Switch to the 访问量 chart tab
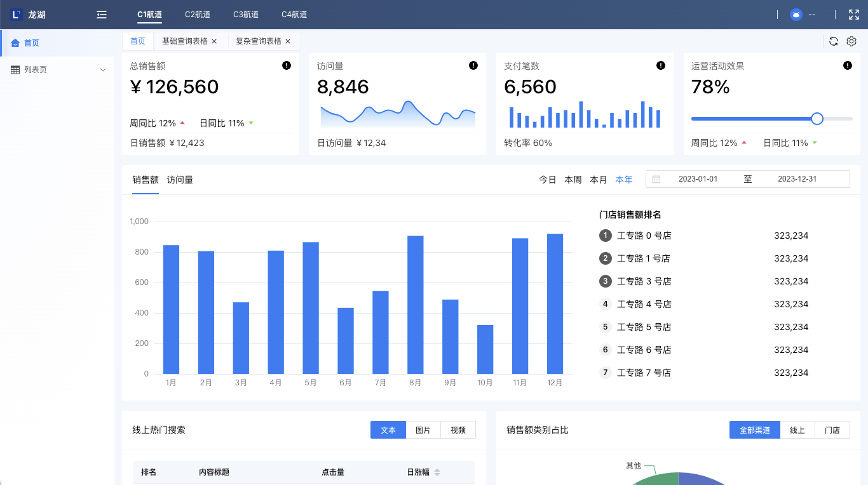The width and height of the screenshot is (868, 485). (180, 180)
